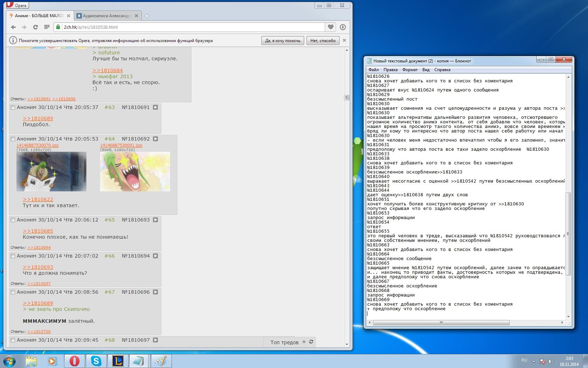Open the Windows Start menu
This screenshot has height=368, width=588.
point(10,361)
